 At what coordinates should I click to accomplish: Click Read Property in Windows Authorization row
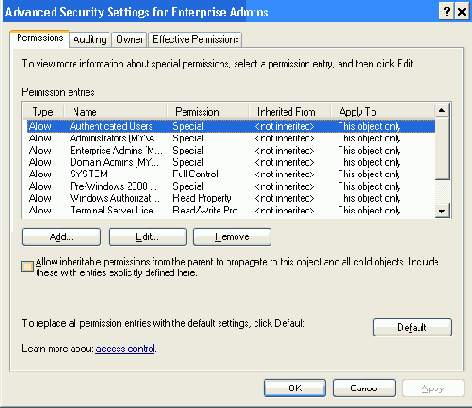202,198
